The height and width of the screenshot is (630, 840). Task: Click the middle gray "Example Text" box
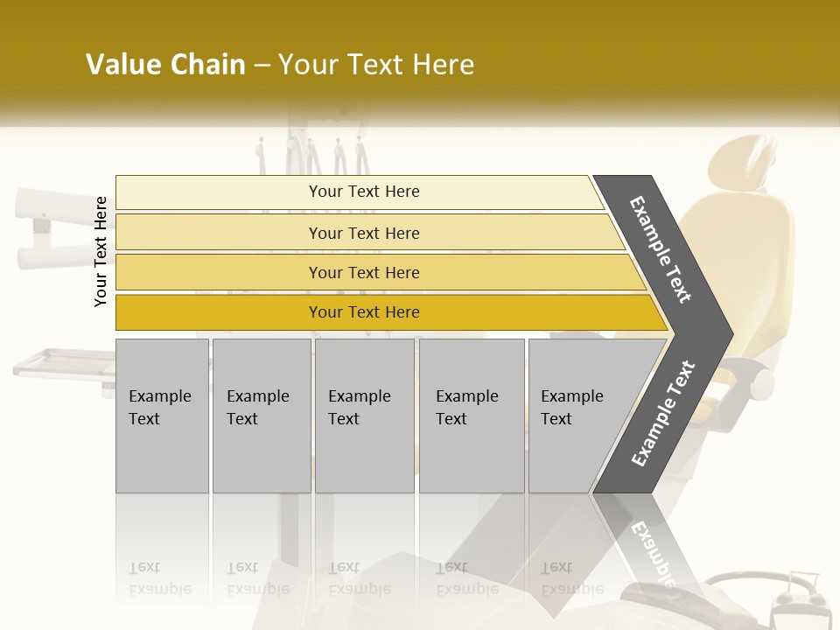(x=364, y=416)
